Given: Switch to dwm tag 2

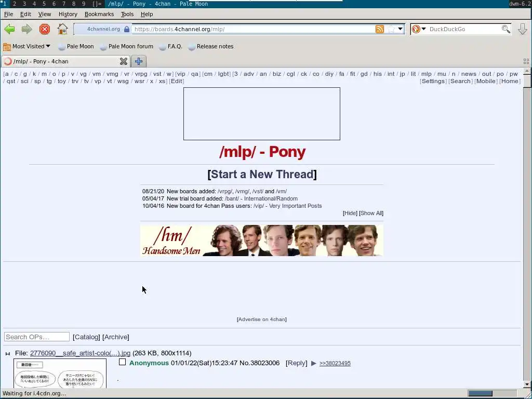Looking at the screenshot, I should point(14,4).
